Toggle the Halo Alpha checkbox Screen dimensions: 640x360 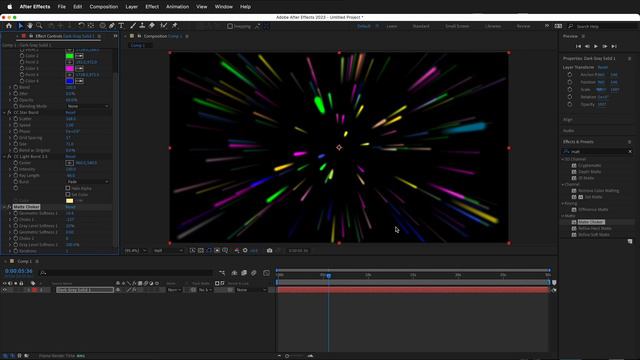[68, 188]
